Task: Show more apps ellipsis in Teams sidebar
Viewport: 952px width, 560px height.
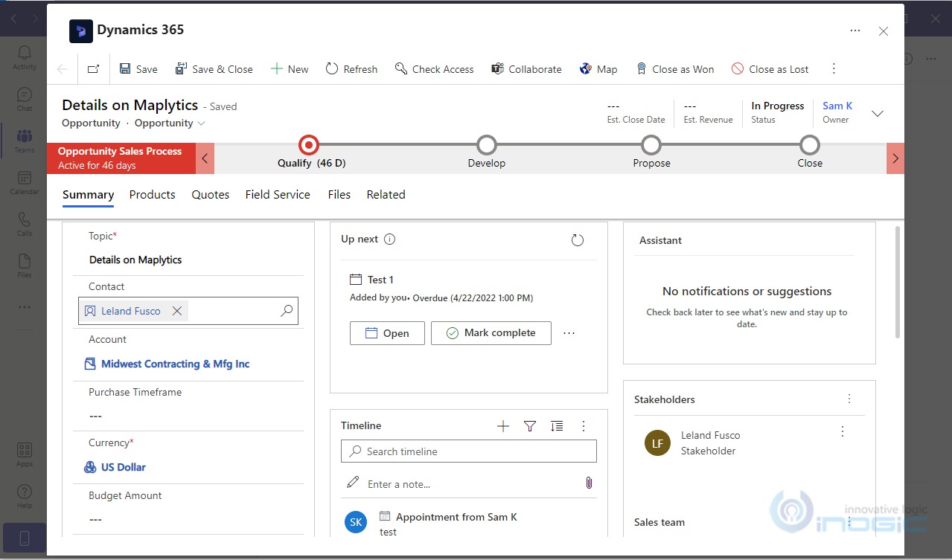Action: point(24,306)
